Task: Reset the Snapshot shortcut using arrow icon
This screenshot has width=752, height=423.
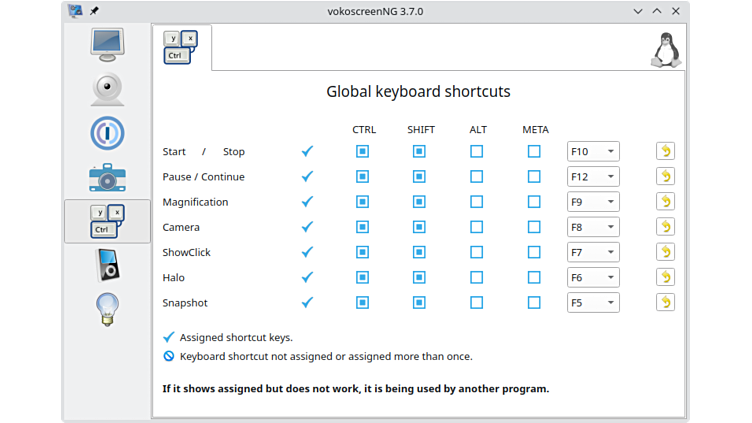Action: pyautogui.click(x=665, y=302)
